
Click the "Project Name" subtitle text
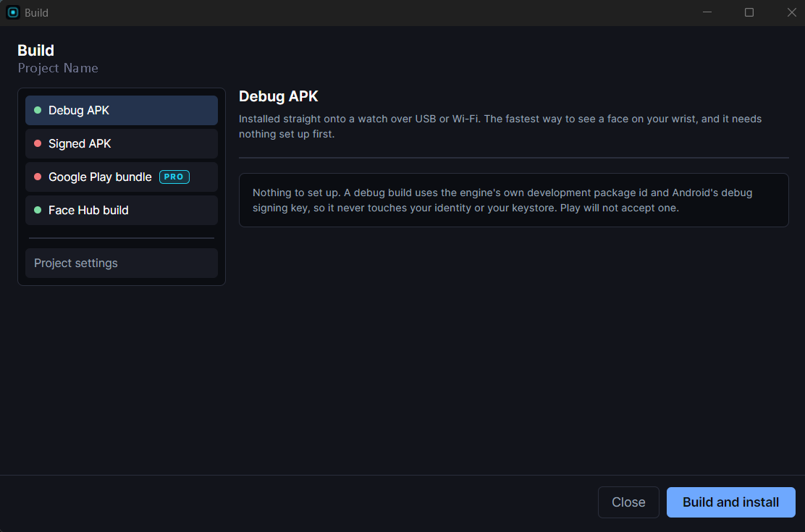click(58, 68)
